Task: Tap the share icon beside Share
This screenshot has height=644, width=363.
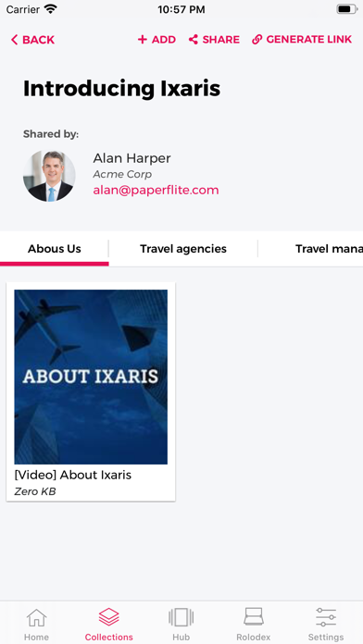Action: click(194, 40)
